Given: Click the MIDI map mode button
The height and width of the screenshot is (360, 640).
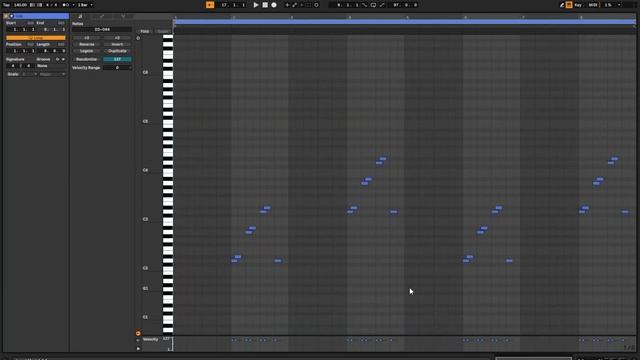Looking at the screenshot, I should point(593,5).
